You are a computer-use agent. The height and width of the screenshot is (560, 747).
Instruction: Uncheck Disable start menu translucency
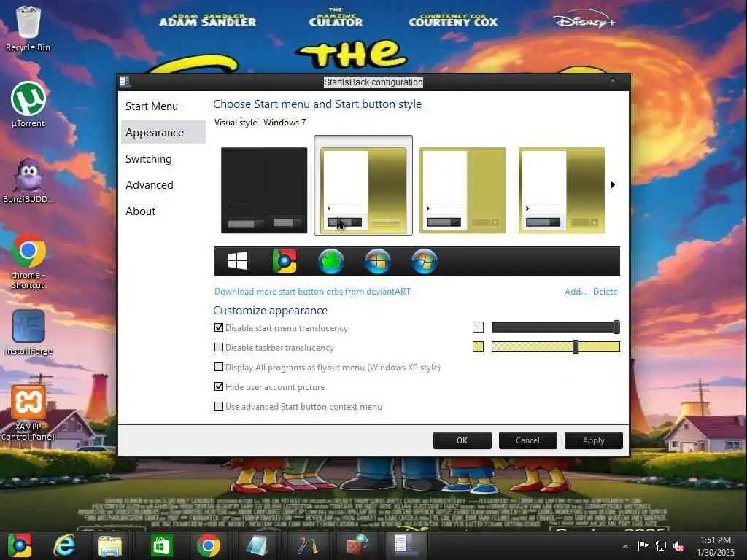tap(219, 327)
